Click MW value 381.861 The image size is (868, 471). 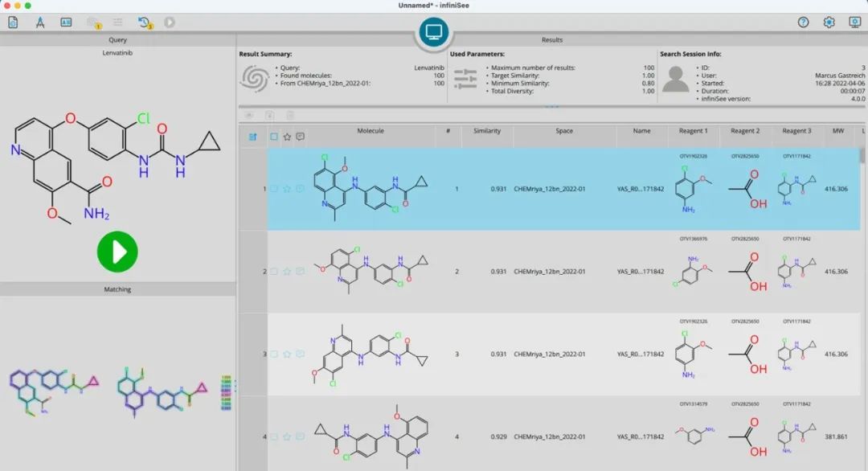836,436
